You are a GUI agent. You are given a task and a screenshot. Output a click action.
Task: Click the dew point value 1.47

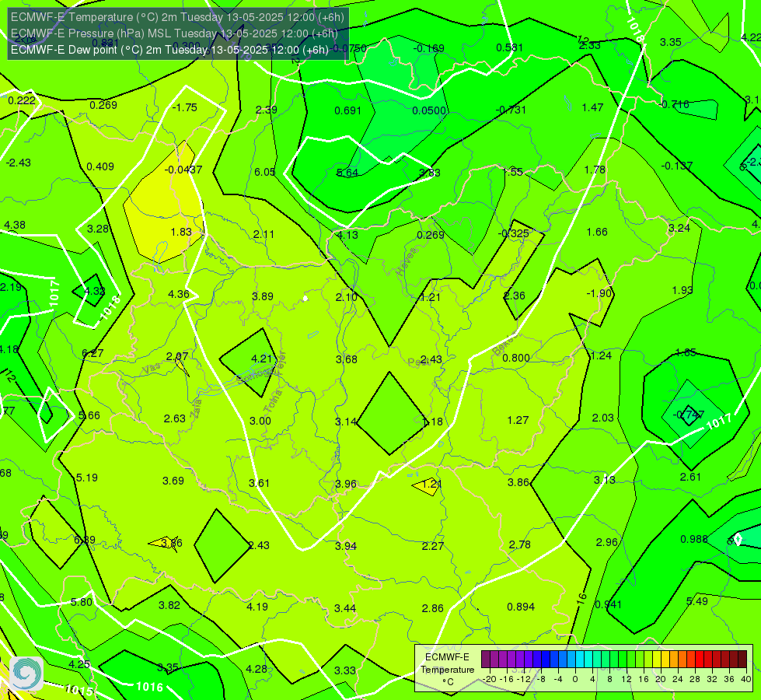(592, 107)
